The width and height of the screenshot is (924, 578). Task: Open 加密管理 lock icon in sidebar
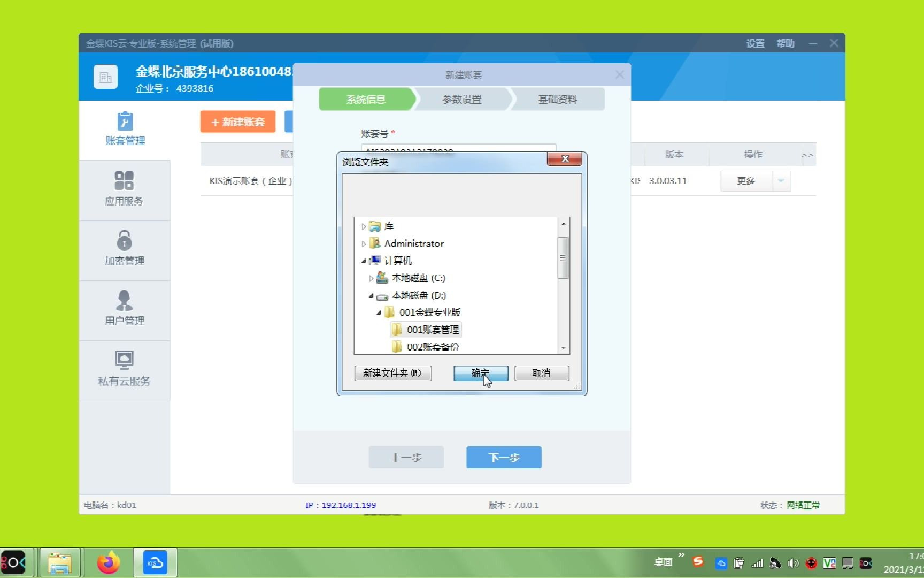point(124,241)
